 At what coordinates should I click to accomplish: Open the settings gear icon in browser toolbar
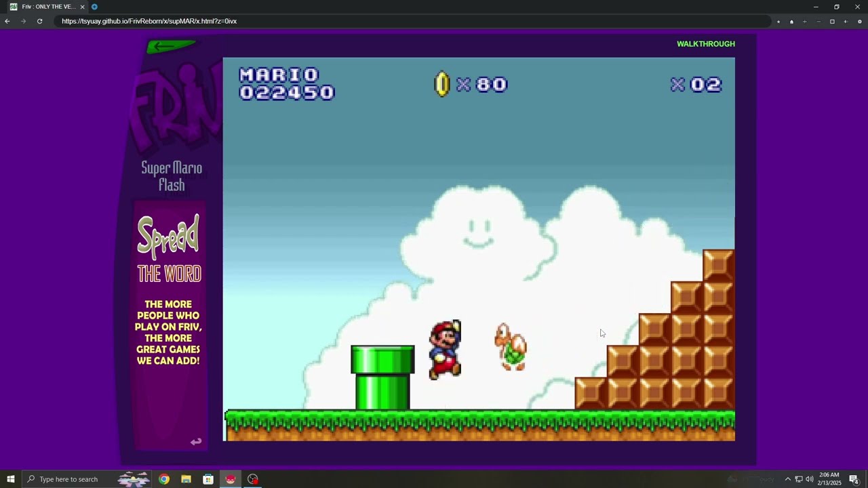point(859,22)
